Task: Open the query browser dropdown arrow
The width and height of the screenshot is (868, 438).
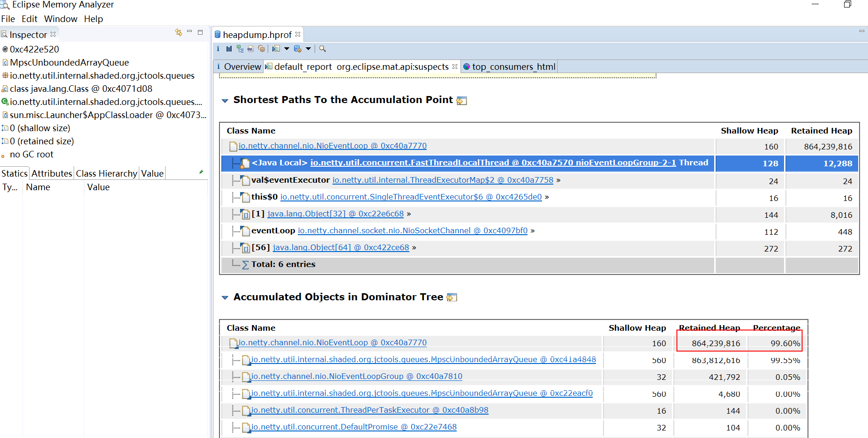Action: pos(308,49)
